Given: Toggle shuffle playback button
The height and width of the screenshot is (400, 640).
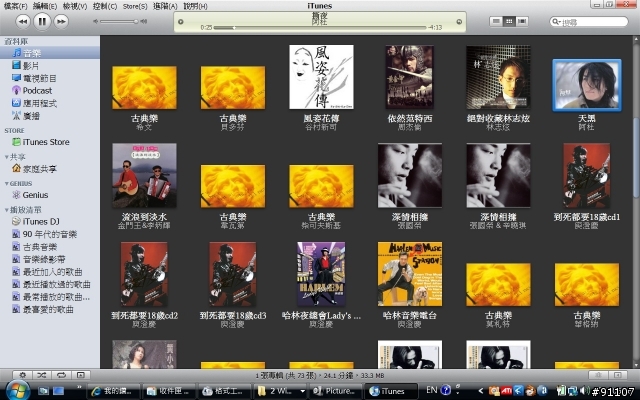Looking at the screenshot, I should click(42, 375).
